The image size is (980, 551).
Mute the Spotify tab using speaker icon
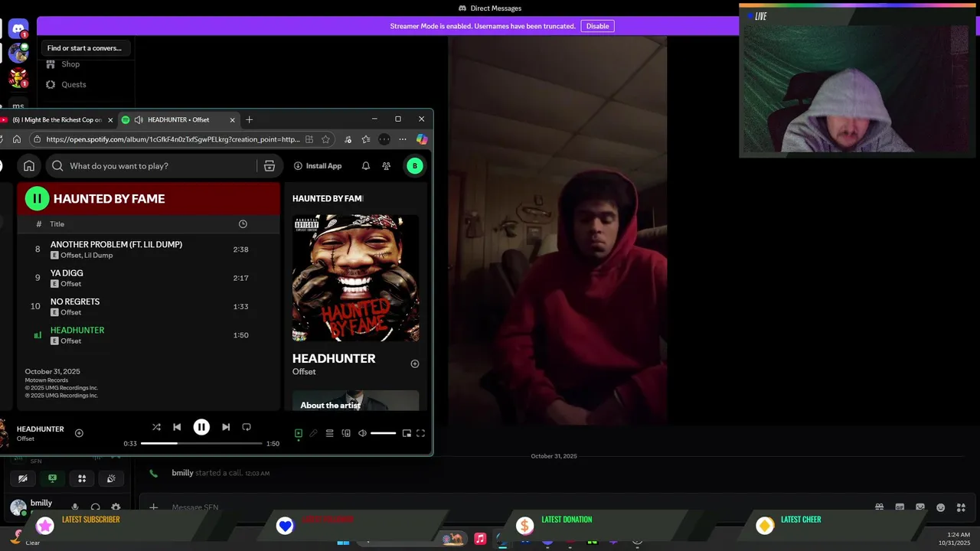pyautogui.click(x=138, y=119)
